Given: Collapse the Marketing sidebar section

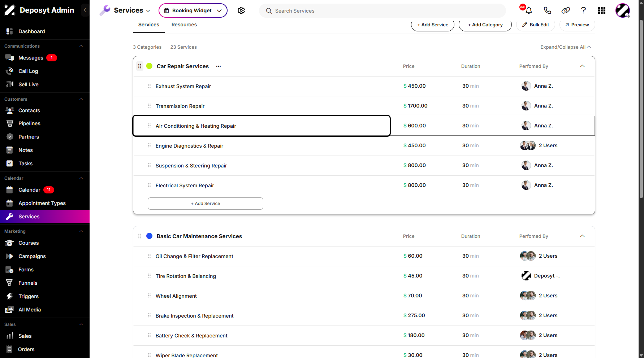Looking at the screenshot, I should tap(81, 231).
